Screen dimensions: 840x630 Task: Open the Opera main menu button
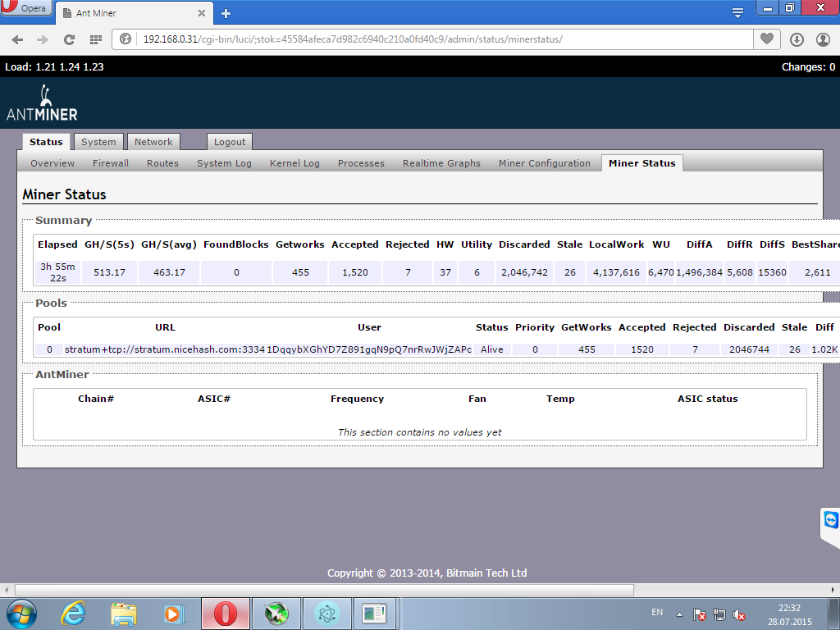[x=27, y=9]
